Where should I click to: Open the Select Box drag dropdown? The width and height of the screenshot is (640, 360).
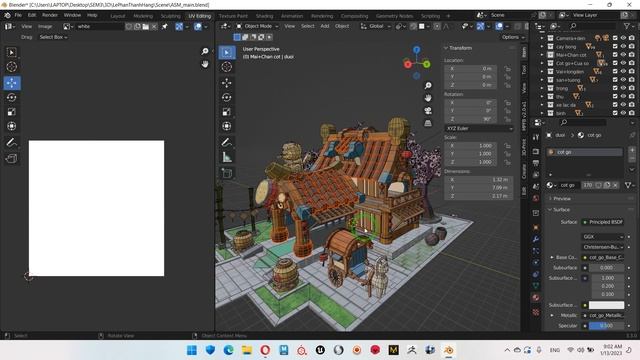click(x=53, y=37)
